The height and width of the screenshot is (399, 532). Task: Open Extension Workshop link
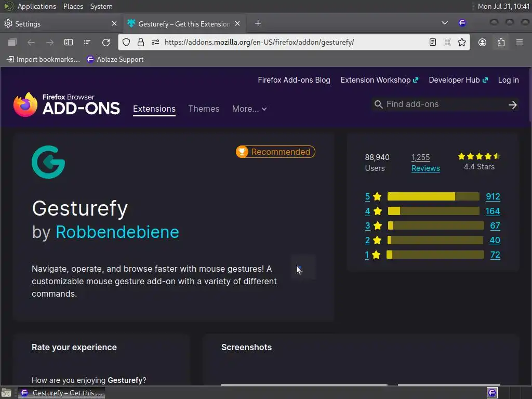pyautogui.click(x=379, y=80)
